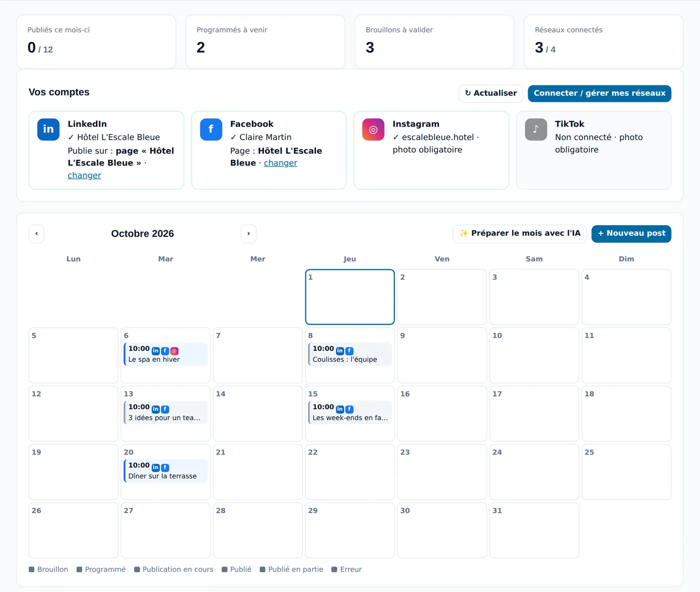The width and height of the screenshot is (700, 592).
Task: Open the TikTok Non connecté account card
Action: pyautogui.click(x=594, y=150)
